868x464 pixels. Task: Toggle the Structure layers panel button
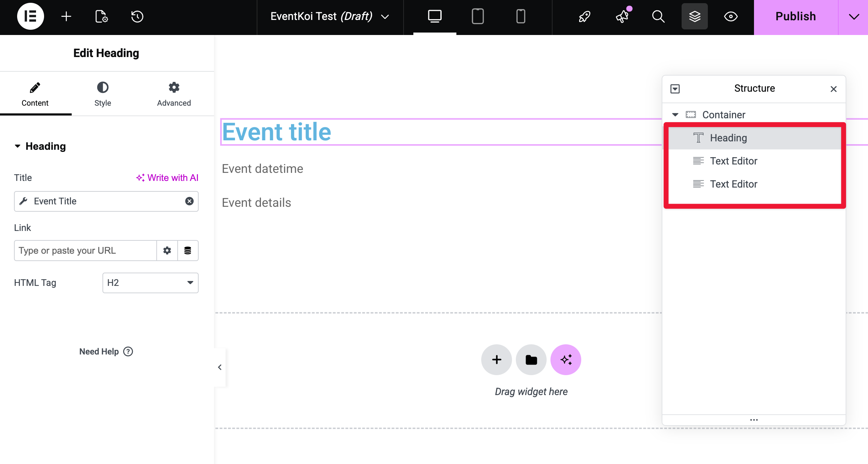695,16
